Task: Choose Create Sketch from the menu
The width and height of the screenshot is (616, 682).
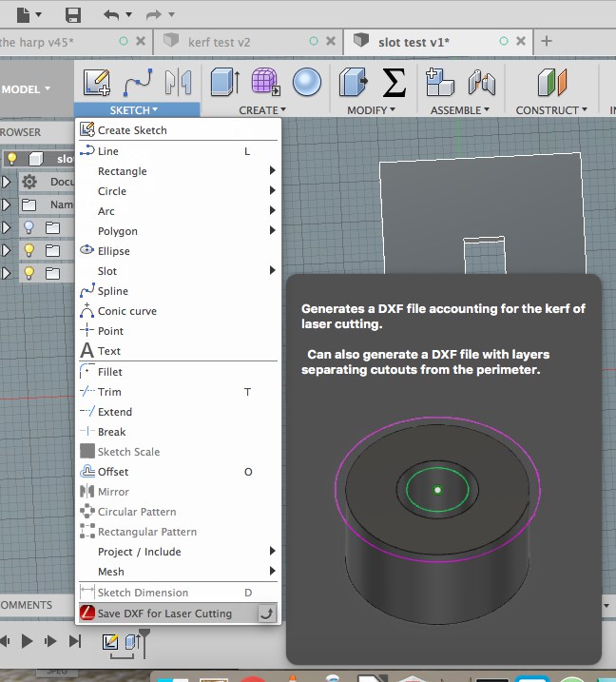Action: click(178, 130)
